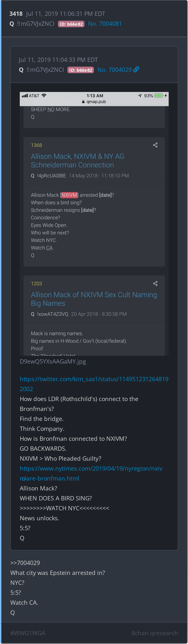188x644 pixels.
Task: Open the nytimes.com NXIVM Bronfman article link
Action: point(91,473)
